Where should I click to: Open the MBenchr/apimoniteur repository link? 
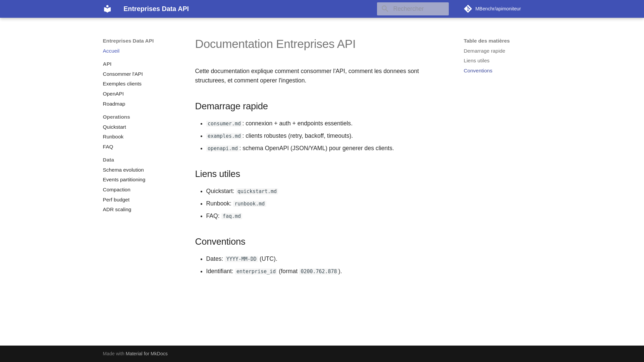(x=492, y=9)
